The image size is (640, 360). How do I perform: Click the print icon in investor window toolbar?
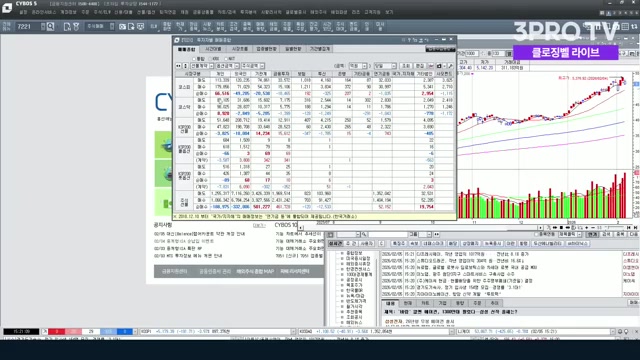pyautogui.click(x=439, y=66)
